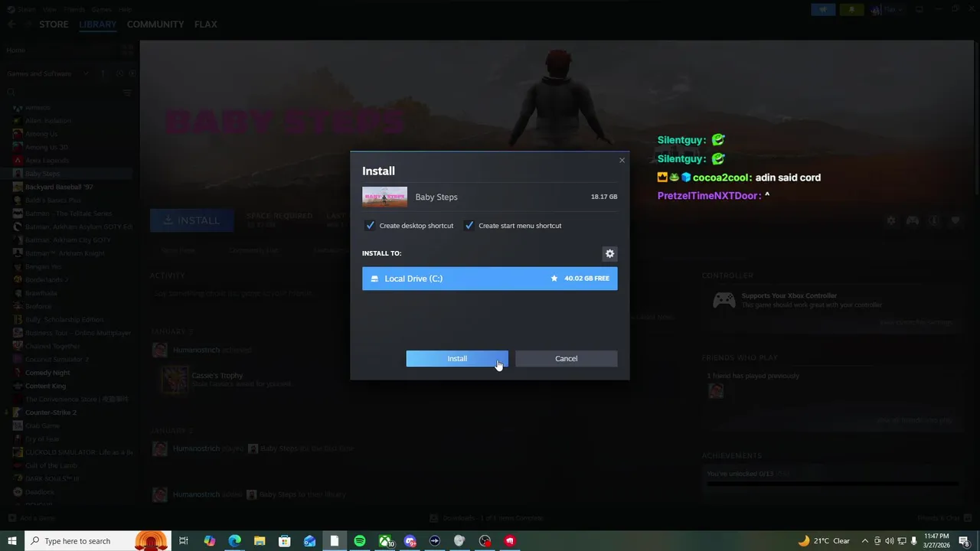The height and width of the screenshot is (551, 980).
Task: Open Spotify from taskbar
Action: [360, 541]
